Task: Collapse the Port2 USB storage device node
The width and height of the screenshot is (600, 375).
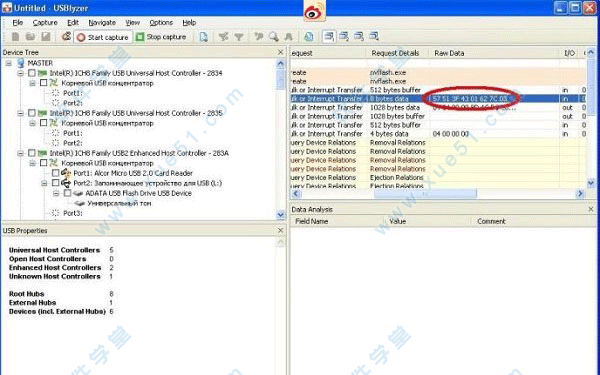Action: (44, 183)
